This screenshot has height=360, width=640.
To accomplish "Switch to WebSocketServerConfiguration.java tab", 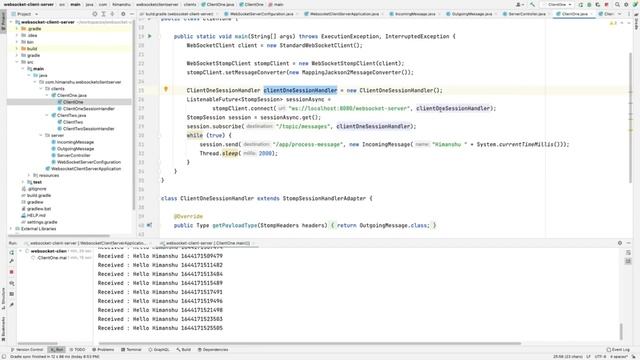I will click(x=261, y=14).
